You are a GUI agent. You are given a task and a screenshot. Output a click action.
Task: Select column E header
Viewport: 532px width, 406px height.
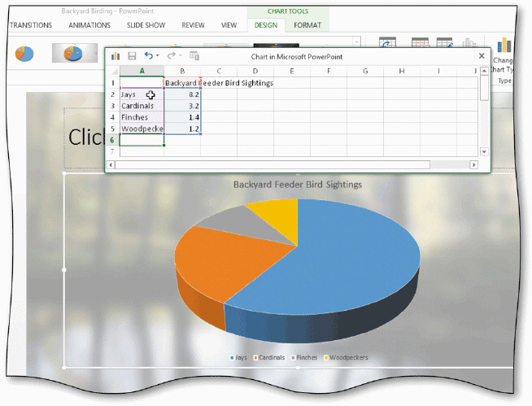point(292,71)
